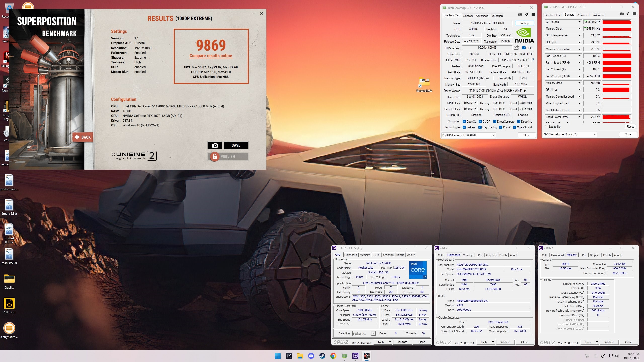Toggle the PhysX checkbox in GPU-Z
Image resolution: width=644 pixels, height=362 pixels.
[501, 127]
